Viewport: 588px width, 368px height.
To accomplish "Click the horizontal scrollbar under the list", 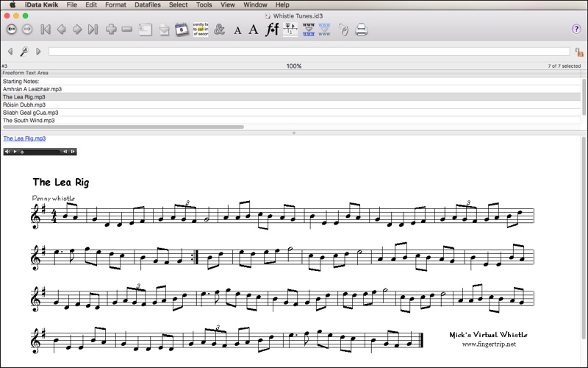I will point(123,127).
